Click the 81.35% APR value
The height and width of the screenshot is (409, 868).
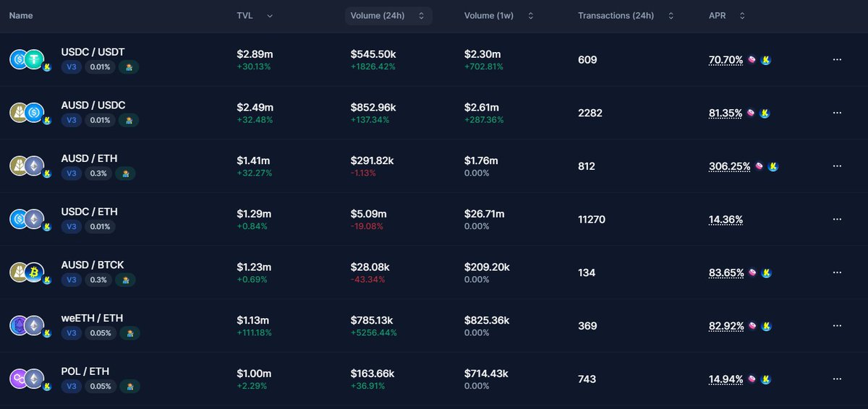[726, 113]
